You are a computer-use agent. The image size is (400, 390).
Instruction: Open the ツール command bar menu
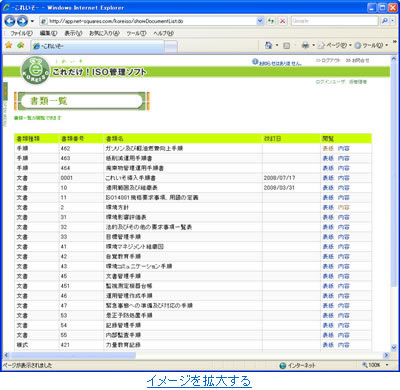(x=371, y=45)
